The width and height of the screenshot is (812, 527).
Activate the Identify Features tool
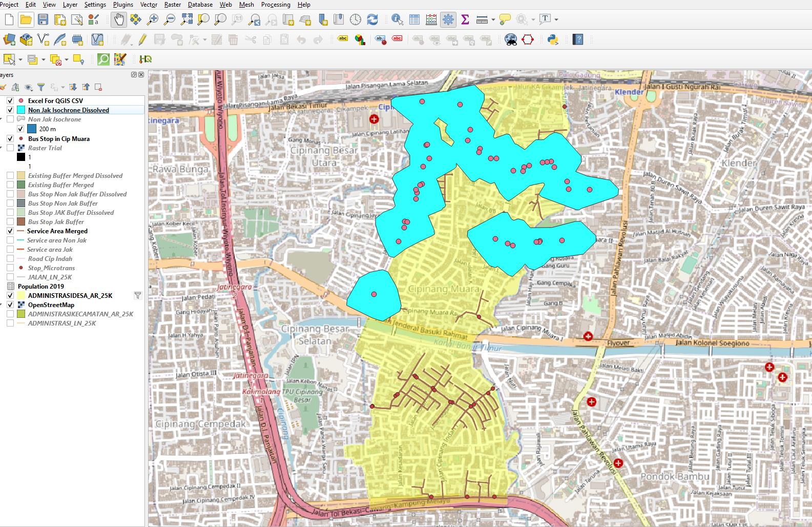pyautogui.click(x=397, y=20)
